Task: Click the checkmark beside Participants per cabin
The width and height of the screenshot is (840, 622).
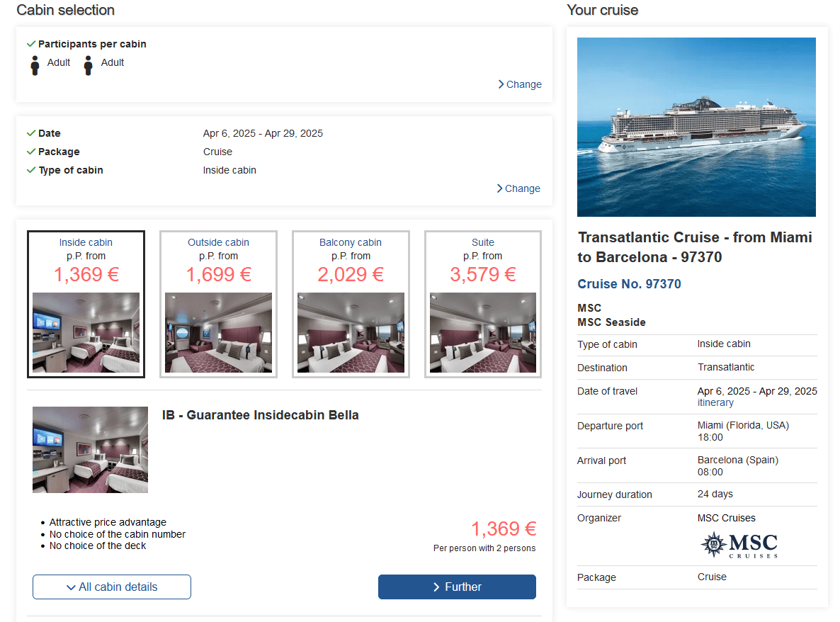Action: click(x=31, y=44)
